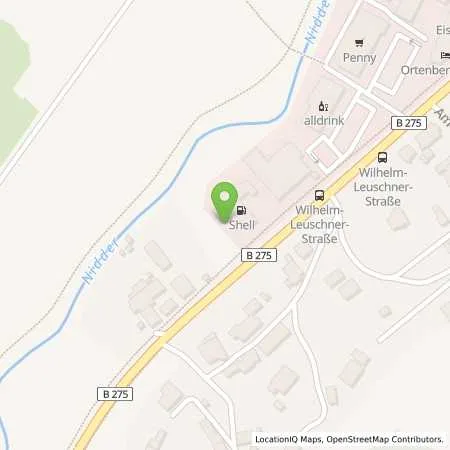Click the B 275 shield below Shell

[259, 255]
